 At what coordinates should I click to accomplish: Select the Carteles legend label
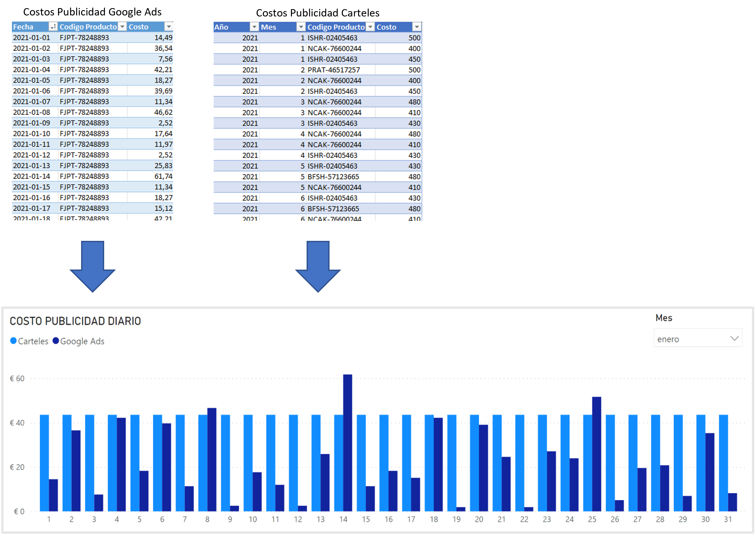tap(33, 341)
